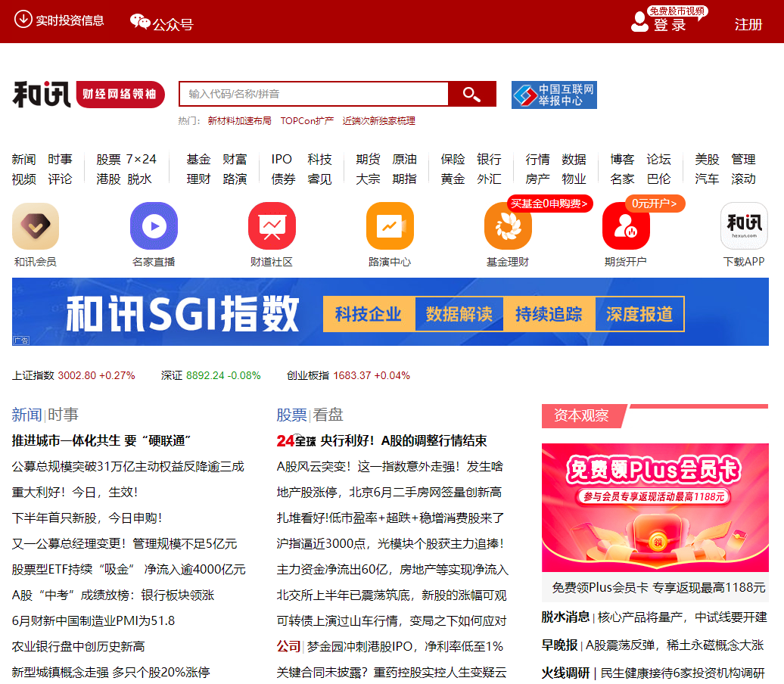This screenshot has height=684, width=784.
Task: Open the 新闻 nav item
Action: pyautogui.click(x=24, y=160)
